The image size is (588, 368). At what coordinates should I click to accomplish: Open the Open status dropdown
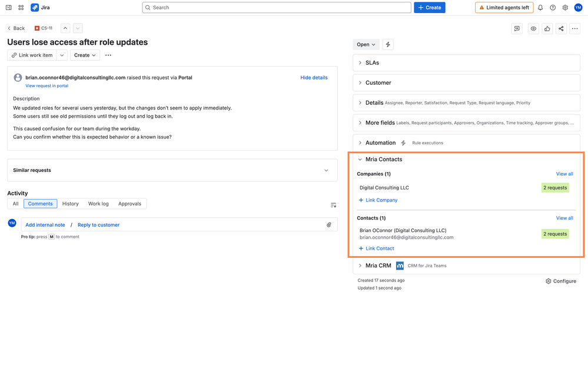(x=366, y=44)
